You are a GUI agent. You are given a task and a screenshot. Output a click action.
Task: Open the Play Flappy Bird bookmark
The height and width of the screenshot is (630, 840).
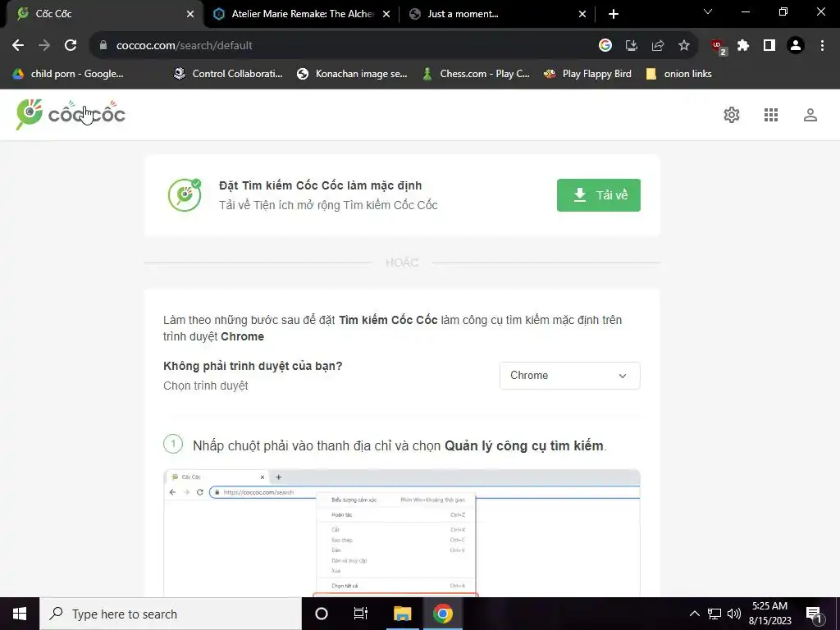point(587,74)
